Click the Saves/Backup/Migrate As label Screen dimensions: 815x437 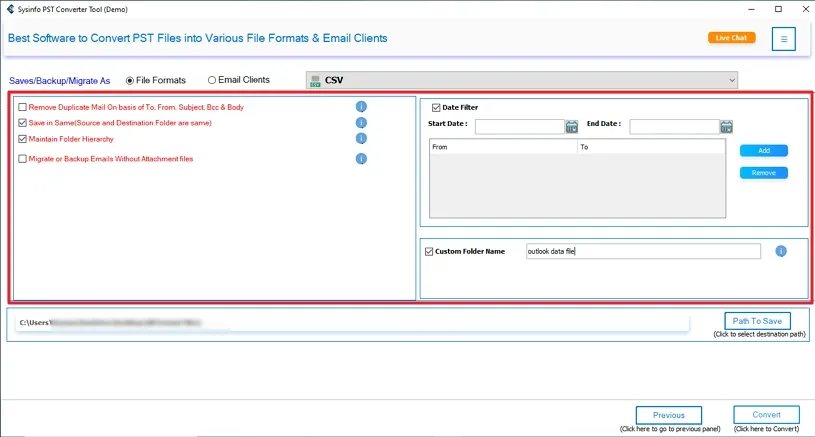click(59, 81)
